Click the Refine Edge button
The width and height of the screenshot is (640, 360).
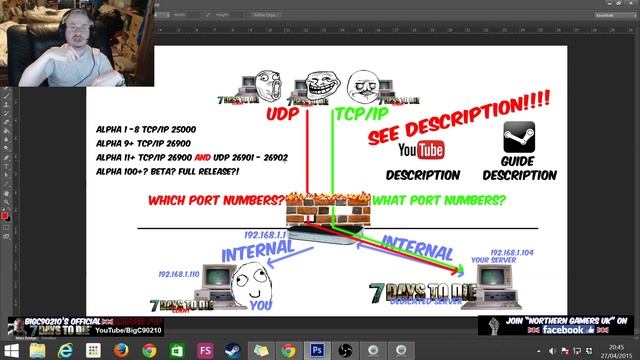click(x=265, y=15)
